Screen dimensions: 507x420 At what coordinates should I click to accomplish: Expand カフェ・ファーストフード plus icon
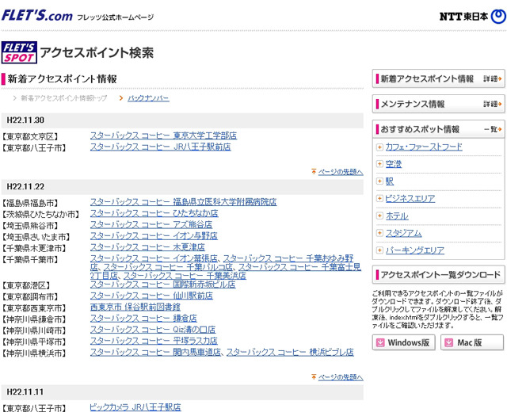point(379,147)
